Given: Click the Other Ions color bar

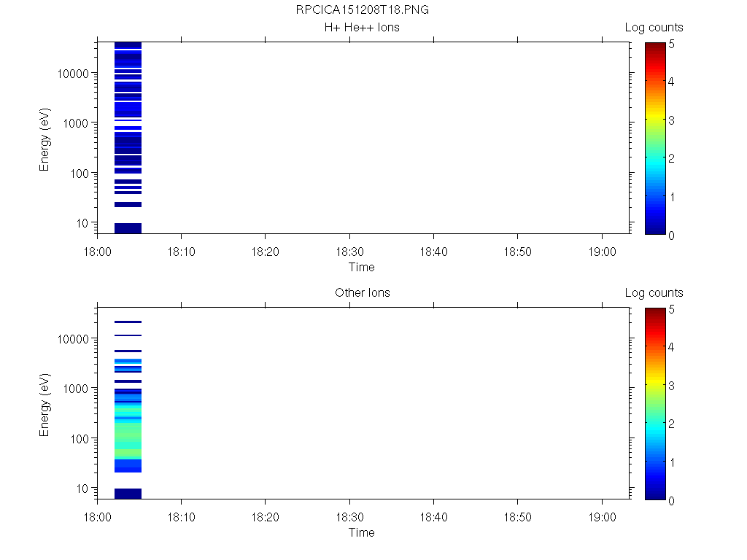Looking at the screenshot, I should [x=655, y=404].
